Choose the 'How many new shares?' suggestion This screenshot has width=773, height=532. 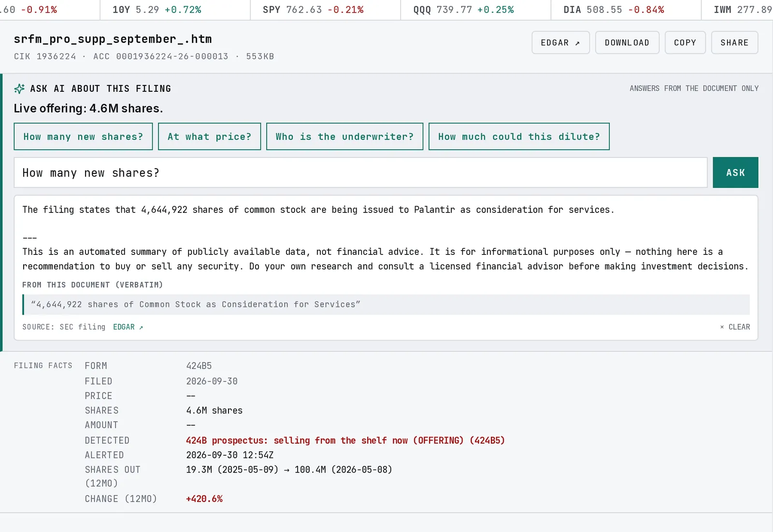pyautogui.click(x=83, y=137)
